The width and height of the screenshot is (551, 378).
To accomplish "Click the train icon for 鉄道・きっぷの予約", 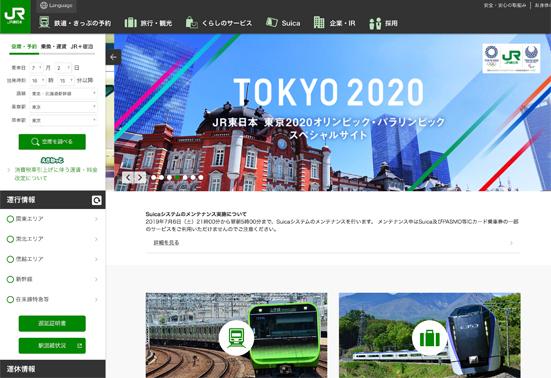I will pos(44,22).
